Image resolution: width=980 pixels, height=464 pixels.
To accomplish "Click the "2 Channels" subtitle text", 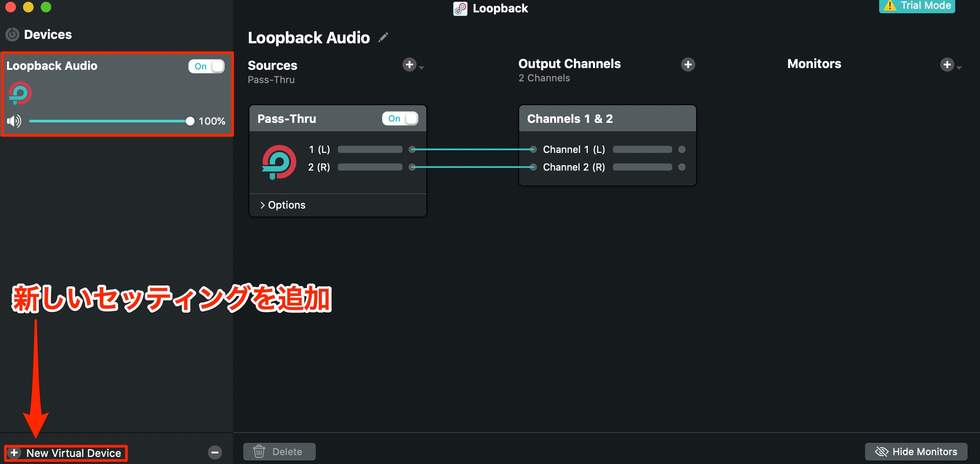I will click(x=544, y=78).
